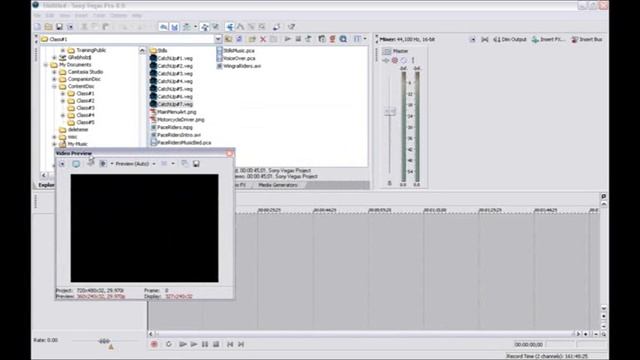The image size is (640, 360).
Task: Select CatchUp#1.veg in file list
Action: click(x=175, y=58)
